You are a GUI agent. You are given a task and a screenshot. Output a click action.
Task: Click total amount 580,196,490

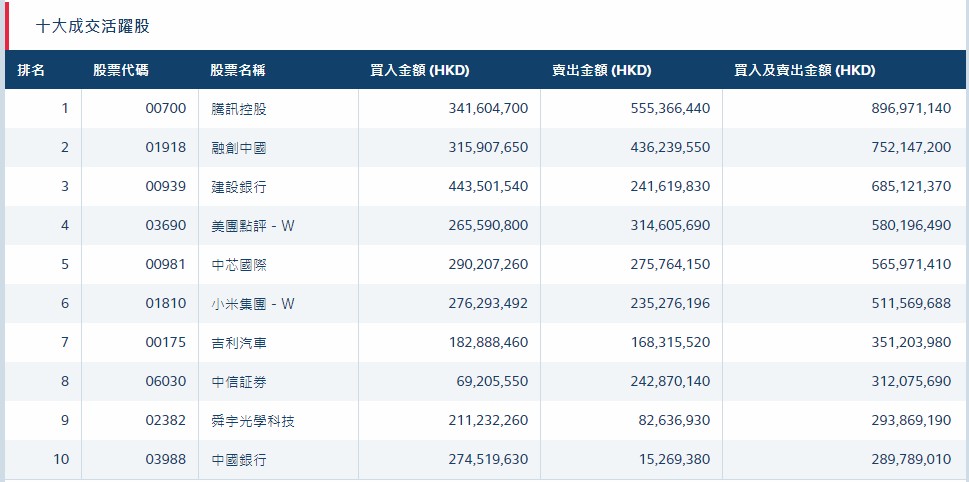pos(912,226)
